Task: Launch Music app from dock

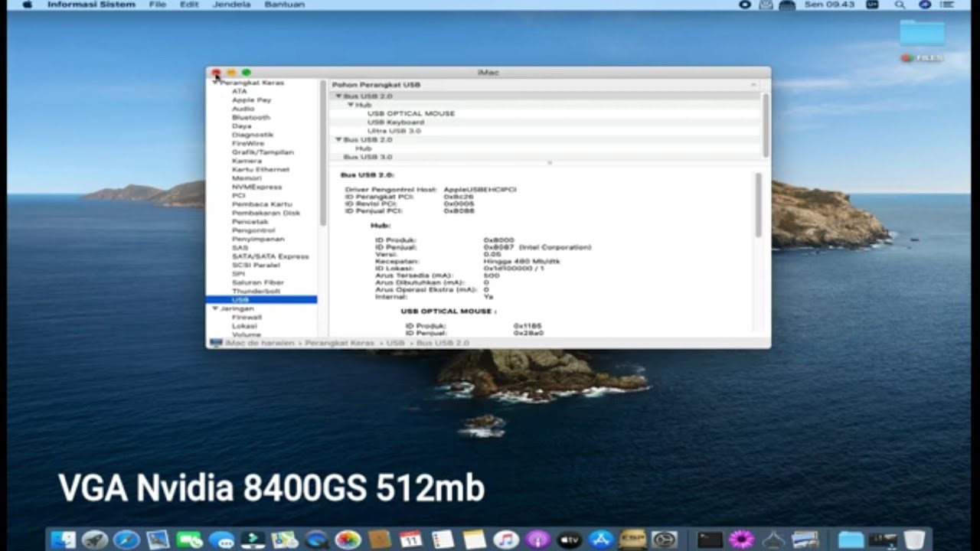Action: (506, 540)
